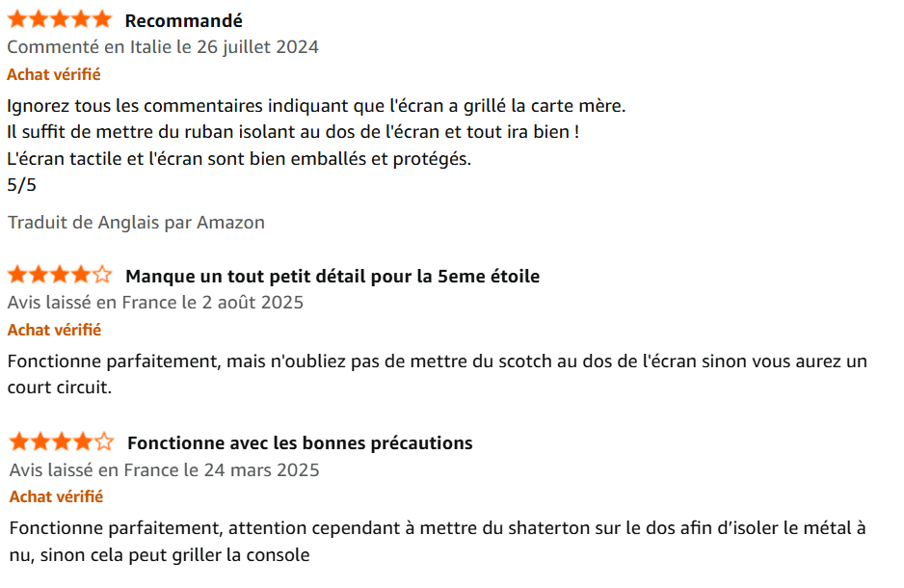
Task: Click "Achat vérifié" under the Italy review
Action: point(54,74)
